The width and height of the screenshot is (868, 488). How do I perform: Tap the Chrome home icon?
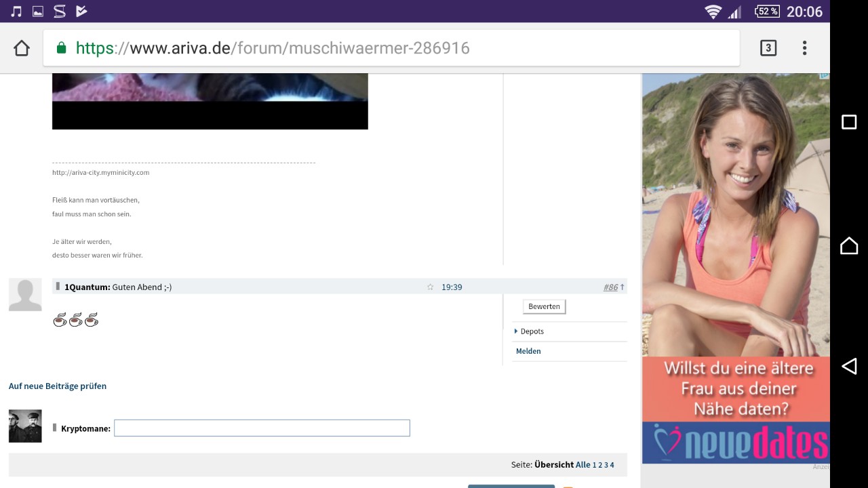point(22,48)
